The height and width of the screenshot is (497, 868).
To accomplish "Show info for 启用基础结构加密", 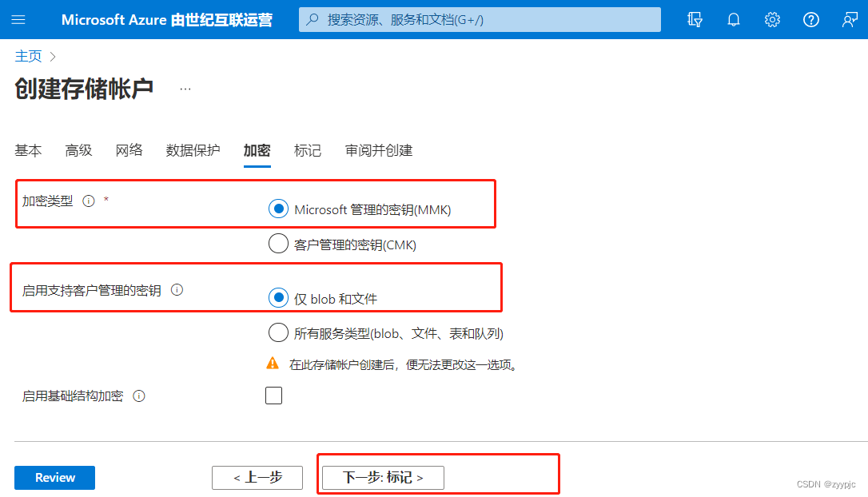I will 139,396.
